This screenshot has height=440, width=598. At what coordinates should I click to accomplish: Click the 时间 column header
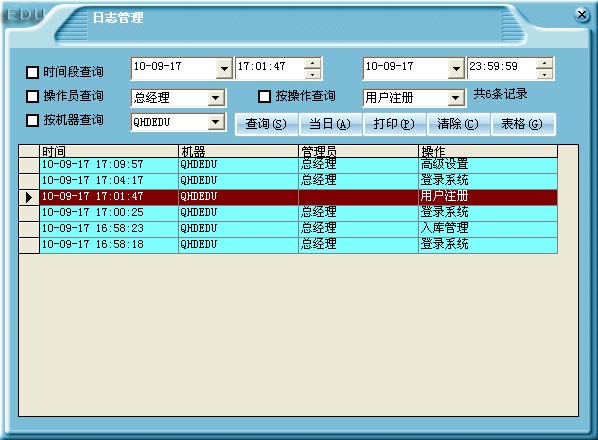pyautogui.click(x=109, y=151)
